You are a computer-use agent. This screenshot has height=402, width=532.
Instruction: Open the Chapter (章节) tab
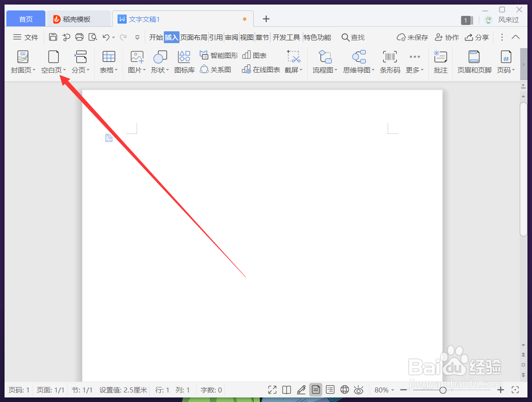coord(262,37)
